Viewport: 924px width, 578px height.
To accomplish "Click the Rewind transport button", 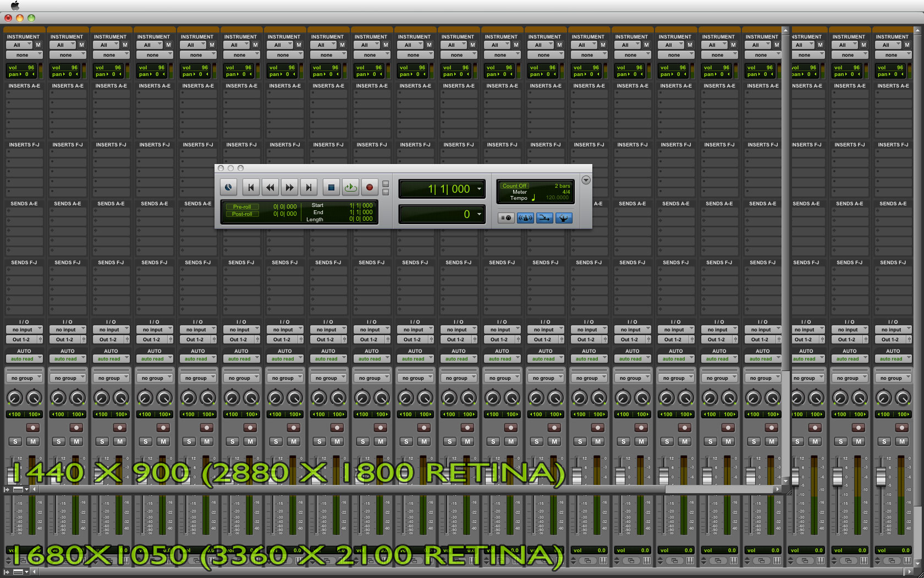I will point(270,188).
